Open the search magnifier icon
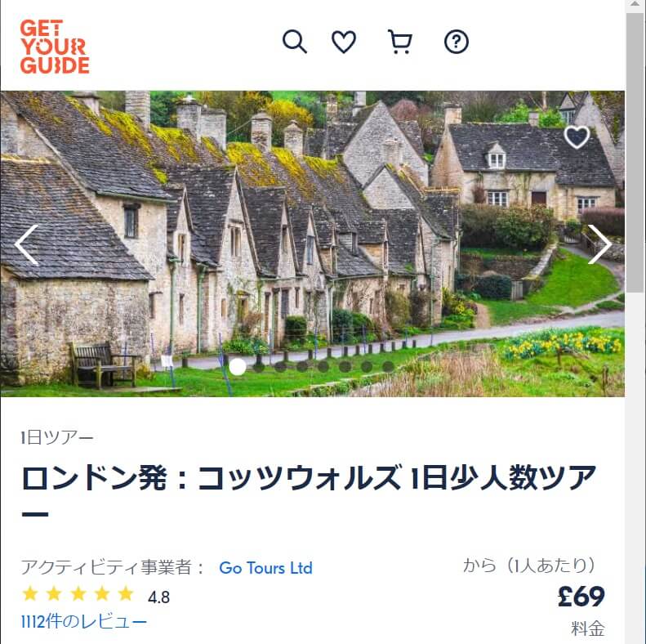 coord(295,42)
